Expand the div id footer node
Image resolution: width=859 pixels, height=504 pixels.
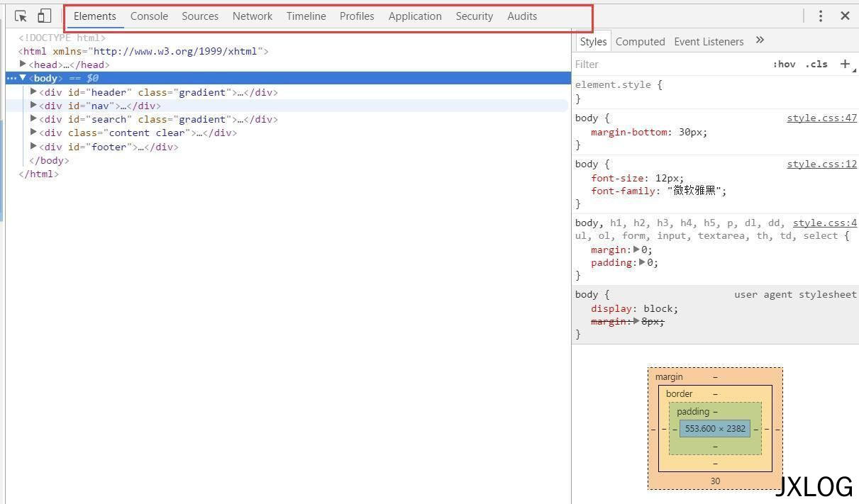pyautogui.click(x=33, y=146)
